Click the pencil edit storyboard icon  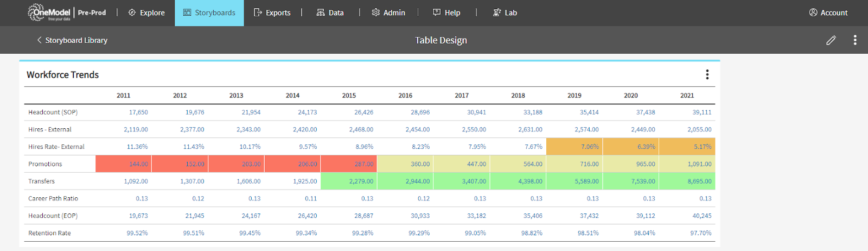pyautogui.click(x=831, y=40)
